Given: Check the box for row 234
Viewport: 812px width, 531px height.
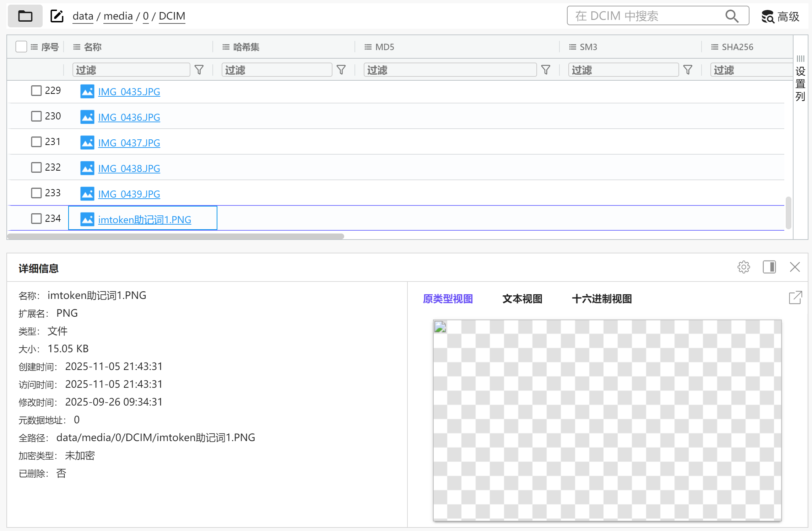Looking at the screenshot, I should 36,219.
